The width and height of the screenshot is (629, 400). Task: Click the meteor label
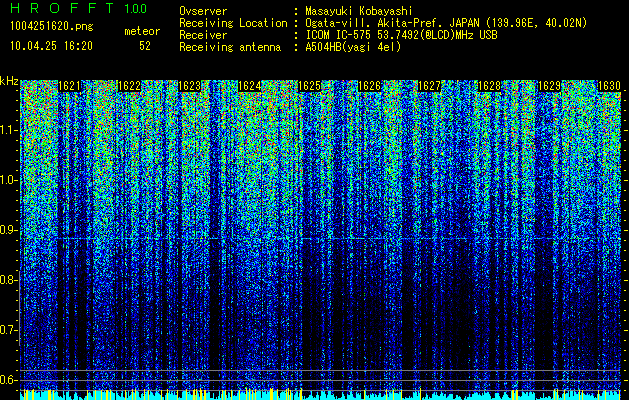point(142,31)
